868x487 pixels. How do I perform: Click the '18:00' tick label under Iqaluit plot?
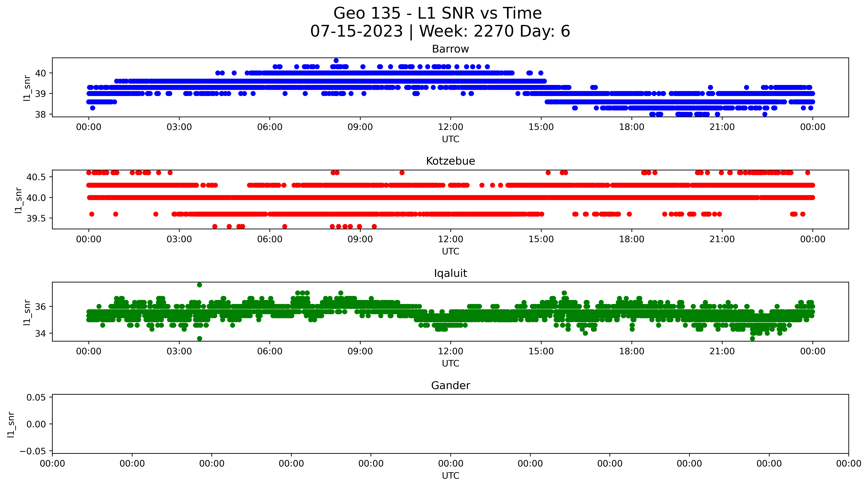(631, 351)
